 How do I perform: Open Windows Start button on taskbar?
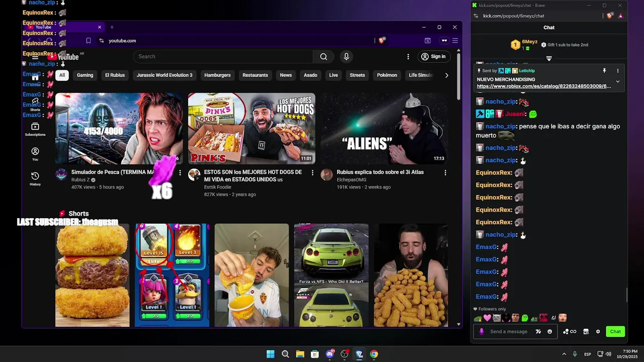[270, 354]
